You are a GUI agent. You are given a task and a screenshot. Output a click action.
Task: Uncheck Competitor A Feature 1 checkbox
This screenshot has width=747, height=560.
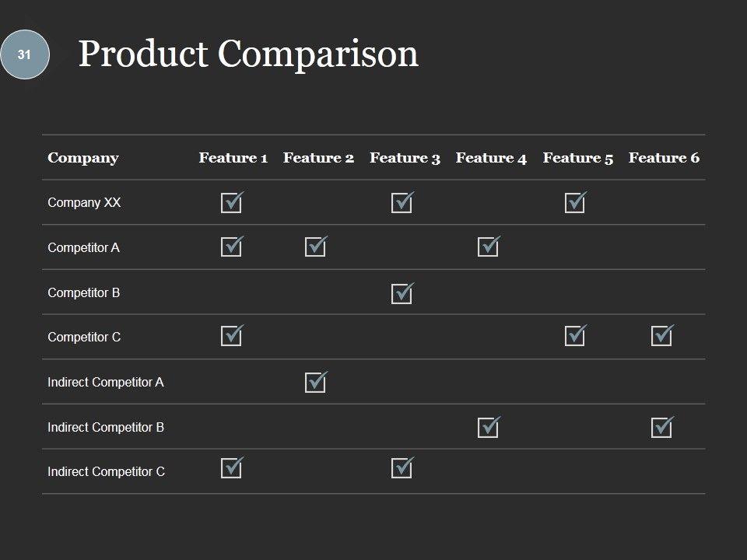pos(231,247)
